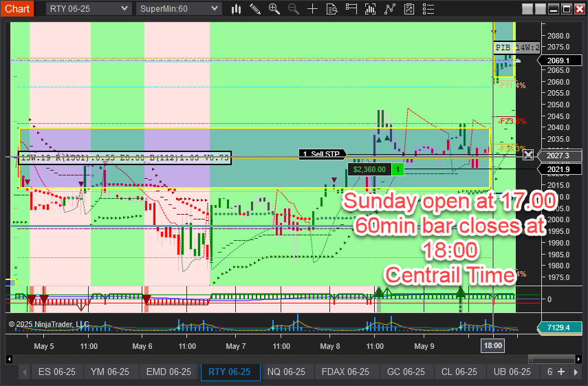The height and width of the screenshot is (386, 588).
Task: Open the bar type candlestick icon
Action: [x=236, y=9]
